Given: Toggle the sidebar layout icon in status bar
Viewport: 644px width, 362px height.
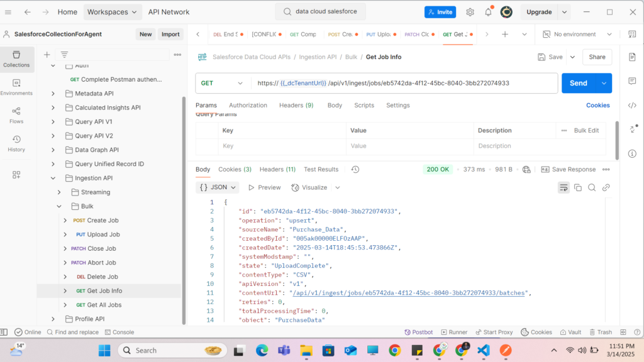Looking at the screenshot, I should (x=4, y=332).
